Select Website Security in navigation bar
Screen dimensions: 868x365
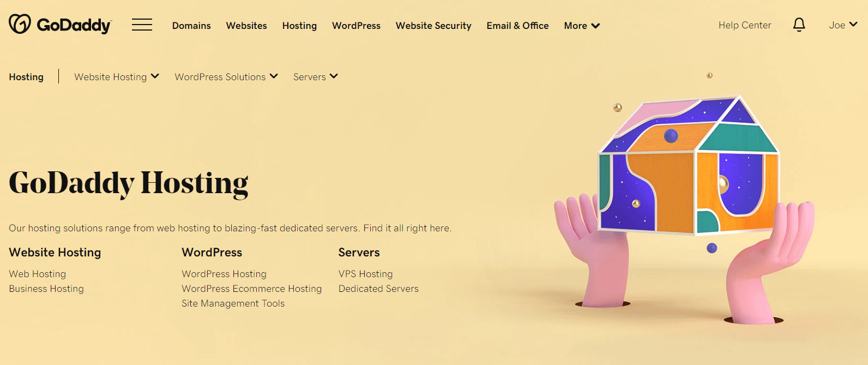[x=433, y=26]
